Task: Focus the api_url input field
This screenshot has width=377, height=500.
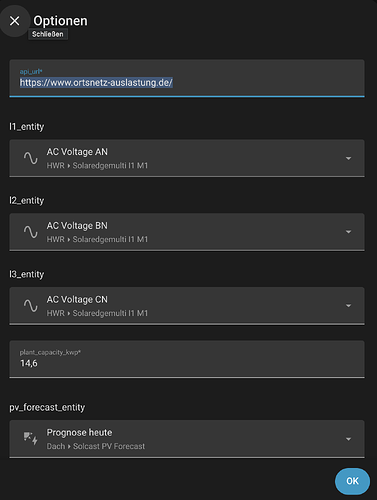Action: point(187,78)
